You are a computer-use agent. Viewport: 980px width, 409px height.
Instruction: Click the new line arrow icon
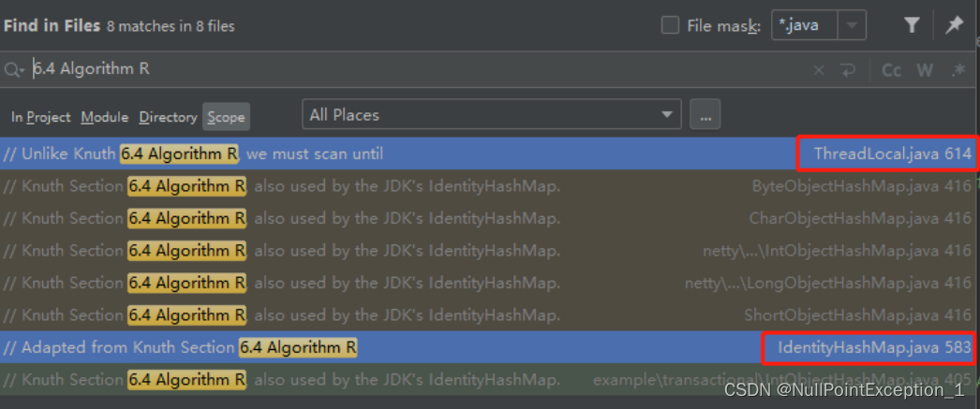click(848, 70)
